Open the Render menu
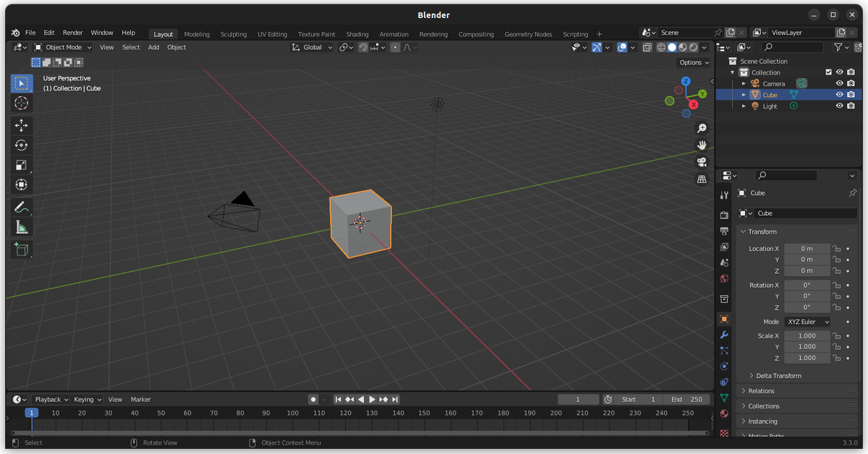 pyautogui.click(x=72, y=33)
